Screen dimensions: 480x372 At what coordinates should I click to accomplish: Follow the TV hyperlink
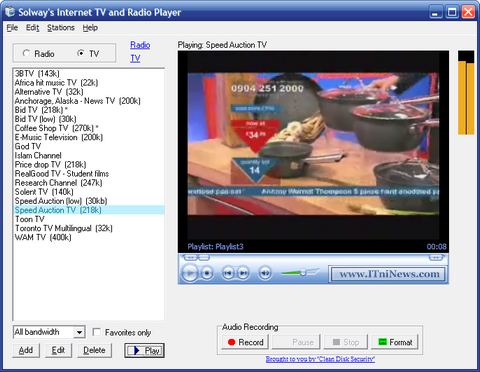tap(135, 58)
